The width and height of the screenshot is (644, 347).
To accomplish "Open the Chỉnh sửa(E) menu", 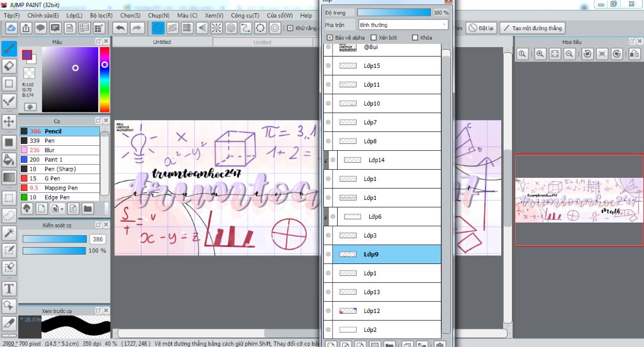I will coord(43,15).
